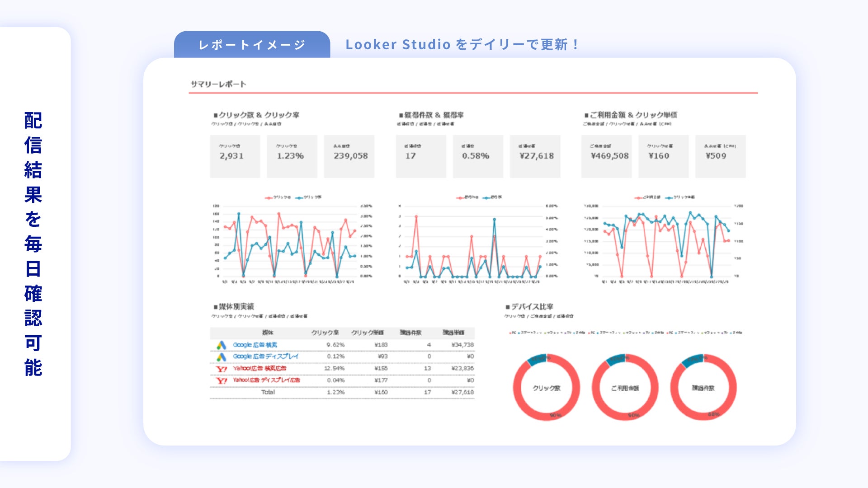This screenshot has height=488, width=868.
Task: Click the 1.23% click rate scorecard
Action: click(x=292, y=156)
